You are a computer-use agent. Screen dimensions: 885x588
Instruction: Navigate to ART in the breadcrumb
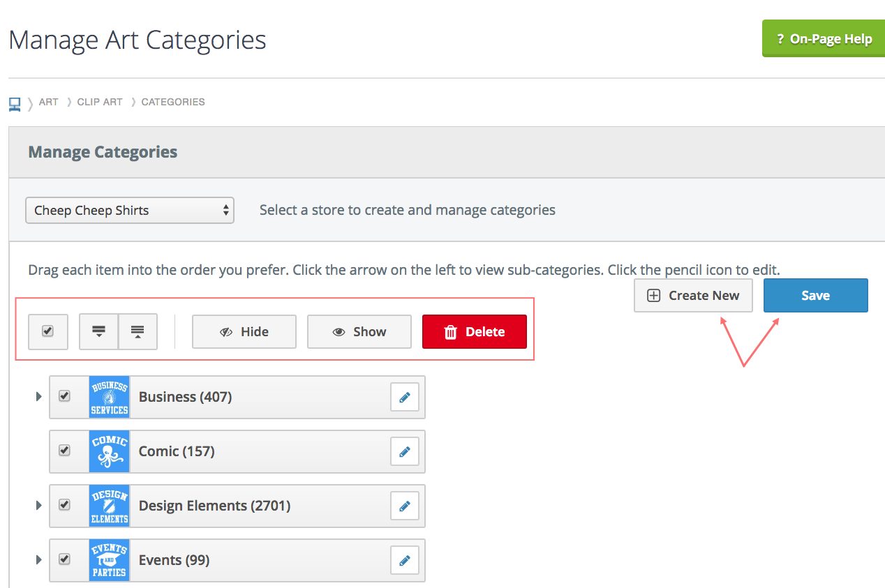(x=48, y=102)
